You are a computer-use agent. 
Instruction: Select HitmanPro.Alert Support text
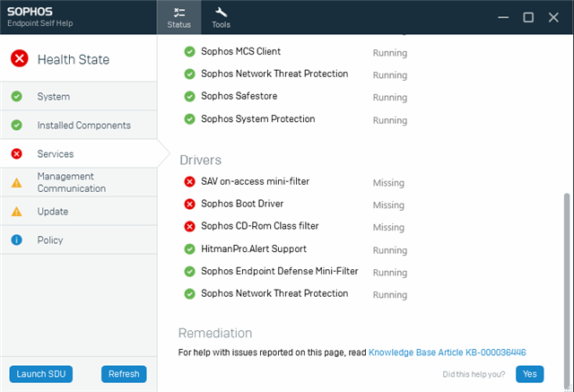point(254,248)
